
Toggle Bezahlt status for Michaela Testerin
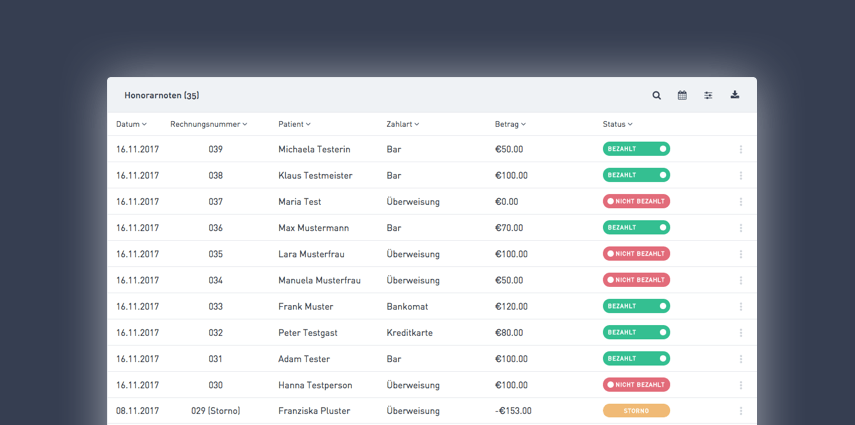pyautogui.click(x=636, y=149)
